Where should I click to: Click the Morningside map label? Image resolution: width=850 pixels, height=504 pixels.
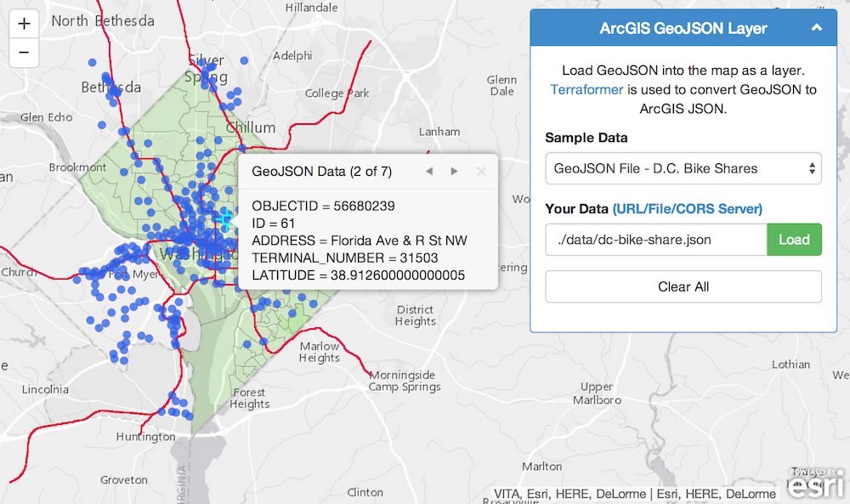[402, 375]
